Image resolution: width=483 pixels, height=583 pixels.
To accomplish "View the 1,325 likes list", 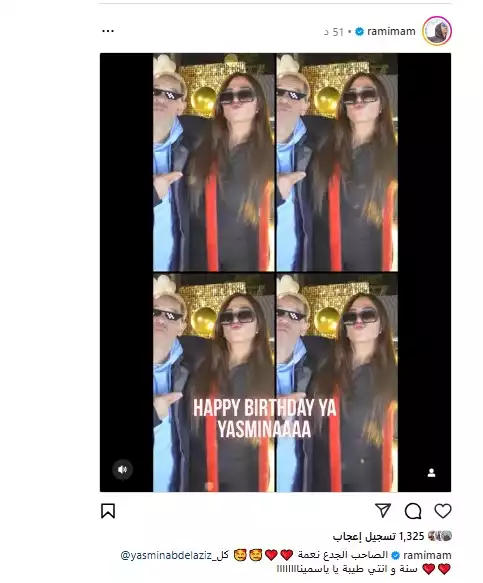I will tap(379, 536).
